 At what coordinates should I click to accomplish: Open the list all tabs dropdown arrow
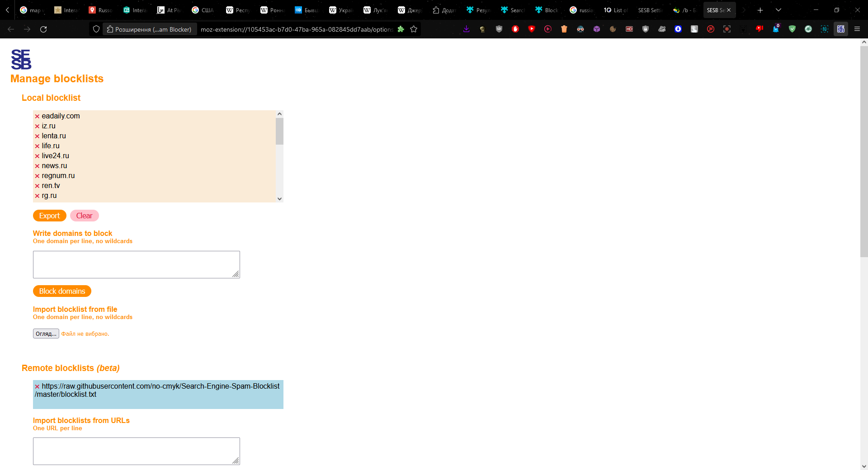[x=778, y=10]
